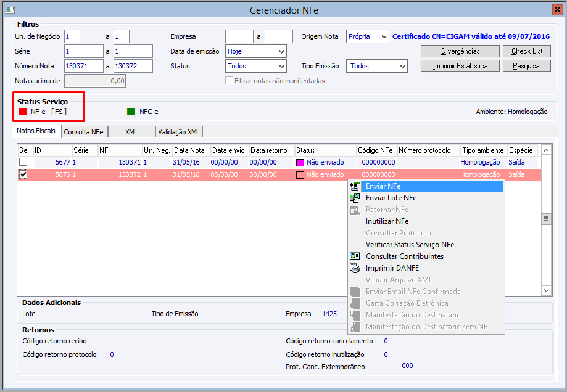Open the Validação XML tab
This screenshot has width=567, height=392.
[x=179, y=132]
